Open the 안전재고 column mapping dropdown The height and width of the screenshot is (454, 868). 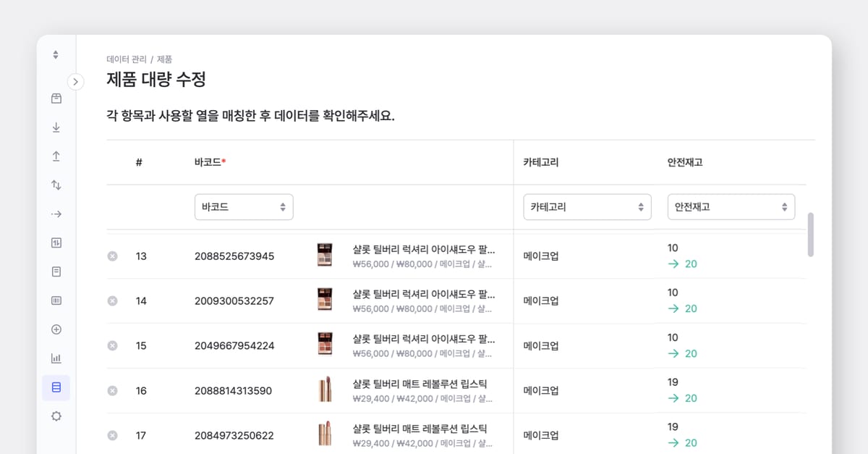click(x=731, y=206)
